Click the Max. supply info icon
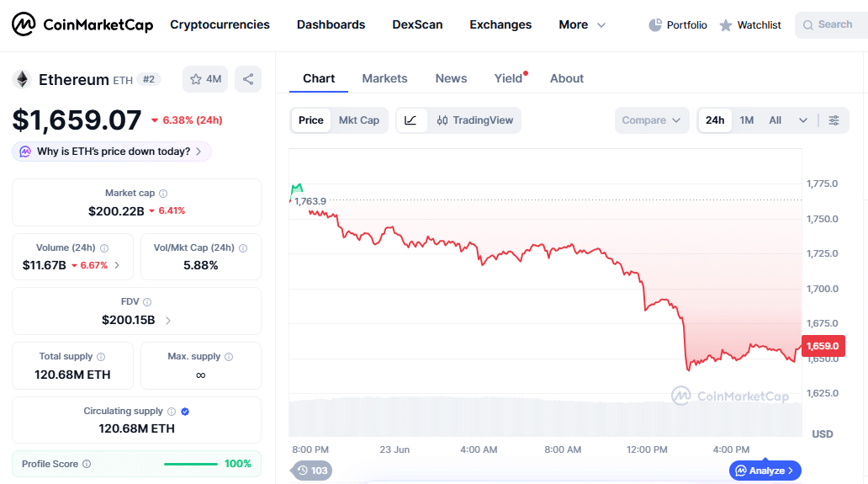Screen dimensions: 868x484 [229, 357]
